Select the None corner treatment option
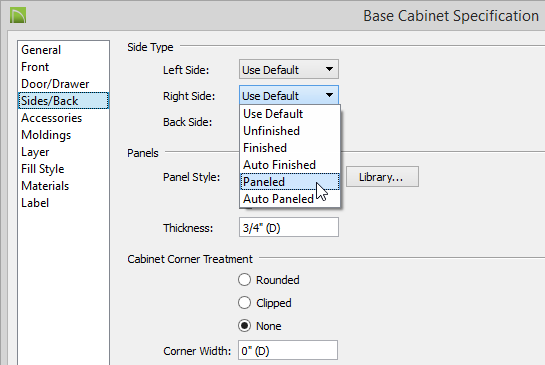Viewport: 545px width, 365px height. tap(244, 326)
